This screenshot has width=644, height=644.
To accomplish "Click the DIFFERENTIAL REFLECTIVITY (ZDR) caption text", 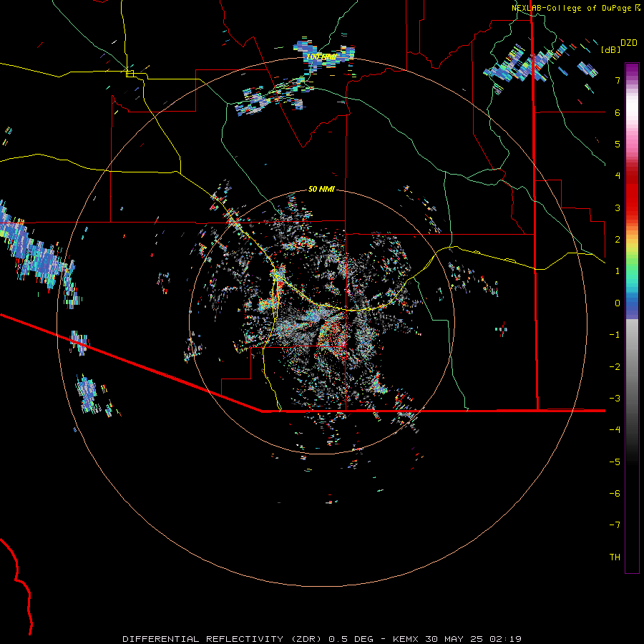I will (223, 639).
